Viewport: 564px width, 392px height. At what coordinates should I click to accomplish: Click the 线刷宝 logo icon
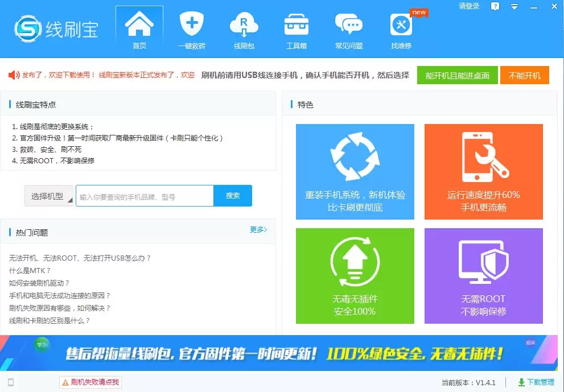point(28,29)
